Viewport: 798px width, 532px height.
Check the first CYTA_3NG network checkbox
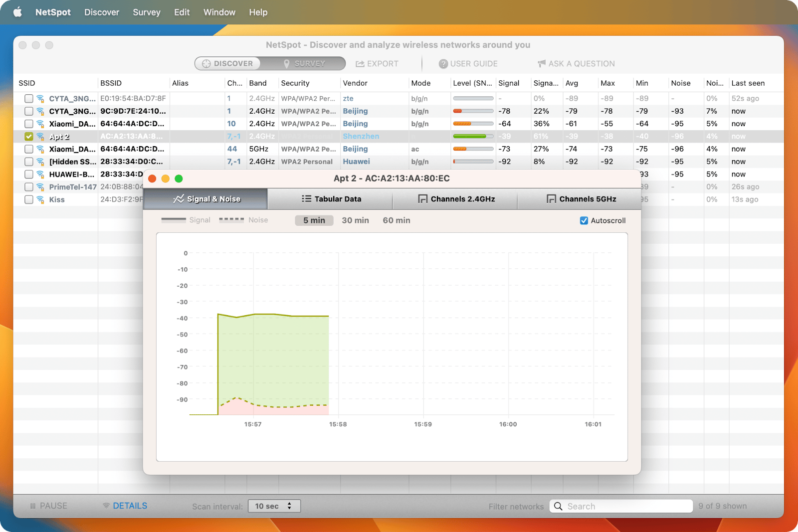pyautogui.click(x=29, y=99)
